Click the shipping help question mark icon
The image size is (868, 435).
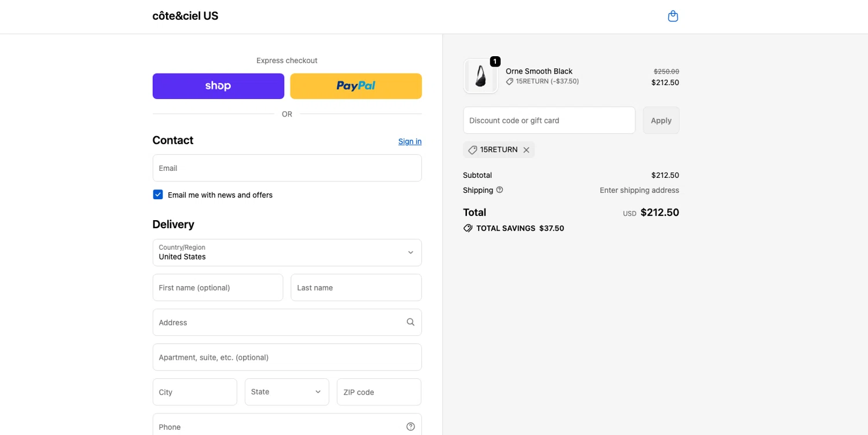tap(499, 190)
